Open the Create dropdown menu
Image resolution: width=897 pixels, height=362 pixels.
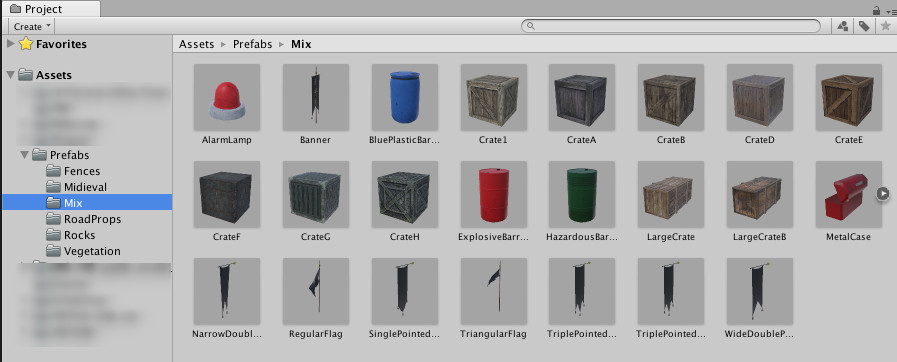(32, 26)
